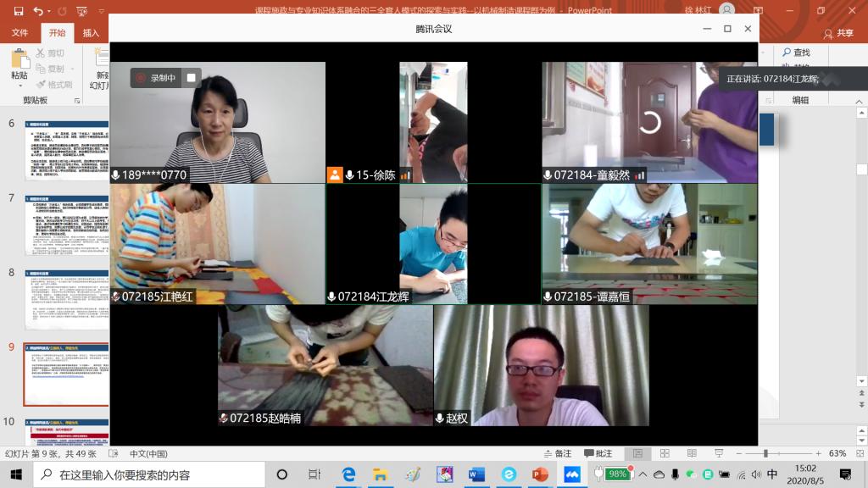The height and width of the screenshot is (488, 868).
Task: Click the 共享 share button
Action: pos(839,33)
